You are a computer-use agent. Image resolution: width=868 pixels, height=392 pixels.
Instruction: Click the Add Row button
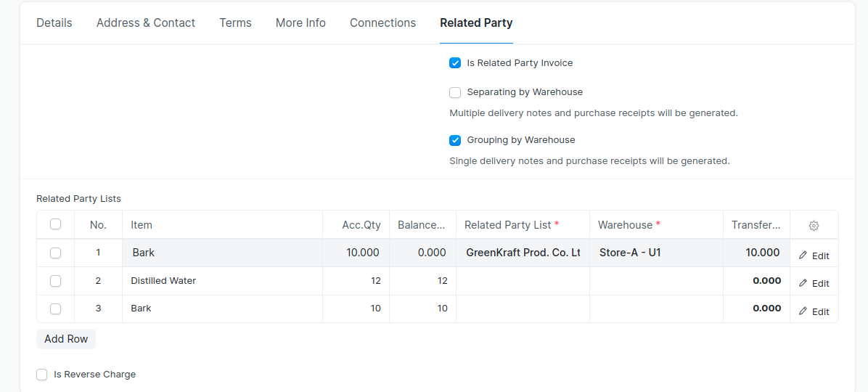tap(66, 339)
